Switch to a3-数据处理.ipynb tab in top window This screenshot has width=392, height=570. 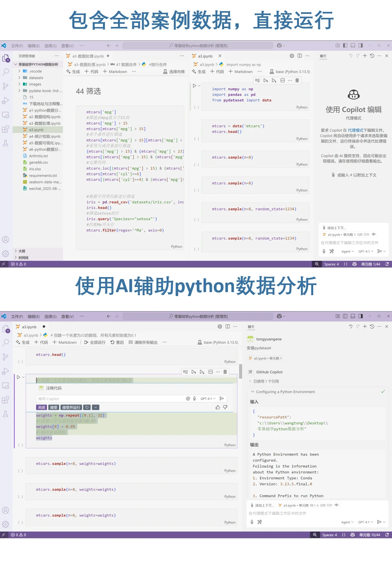click(x=88, y=56)
